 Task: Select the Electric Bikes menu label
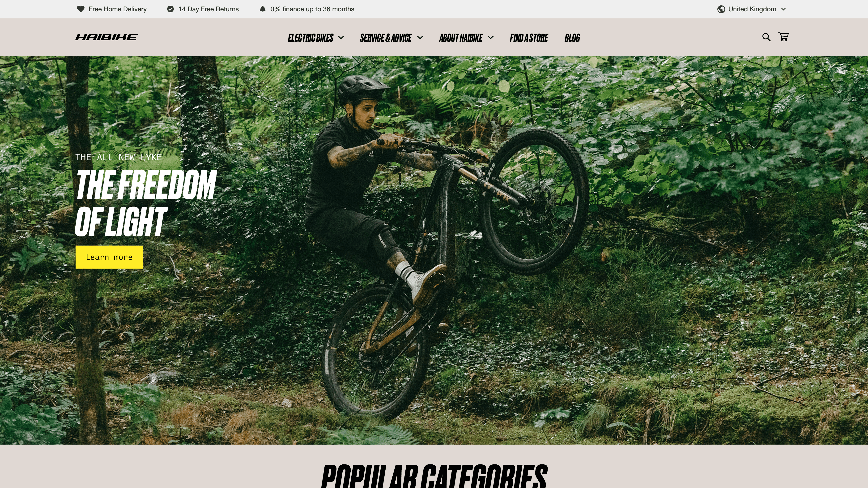[310, 38]
